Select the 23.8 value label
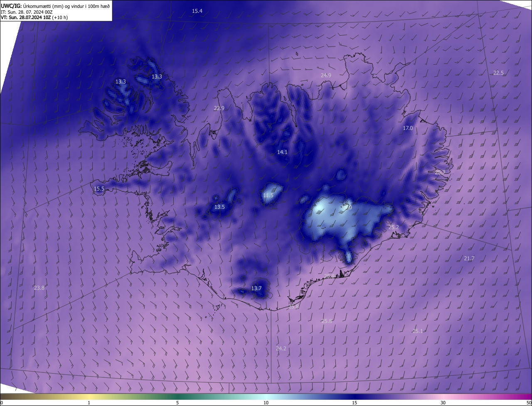The width and height of the screenshot is (532, 406). coord(39,288)
